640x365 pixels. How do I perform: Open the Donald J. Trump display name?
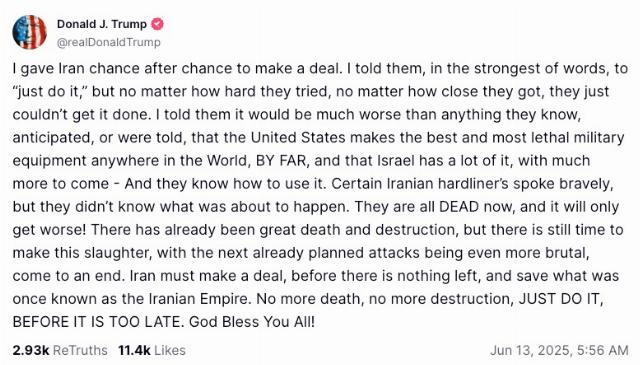point(102,24)
